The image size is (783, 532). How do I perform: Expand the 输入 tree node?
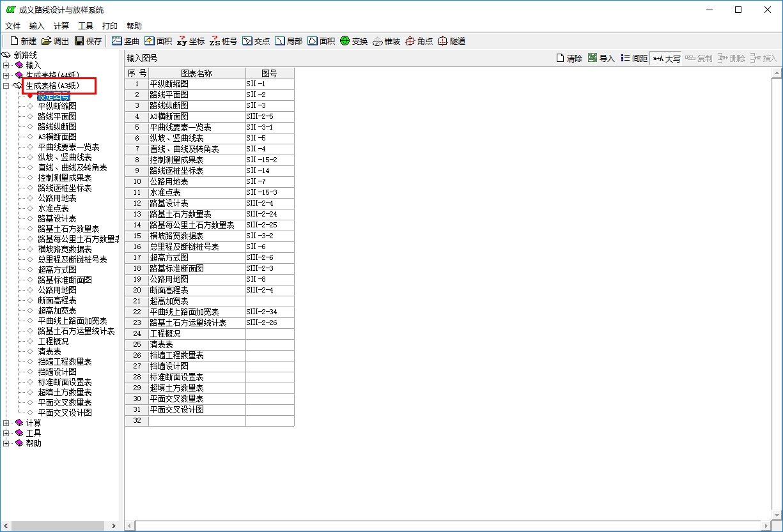coord(6,65)
